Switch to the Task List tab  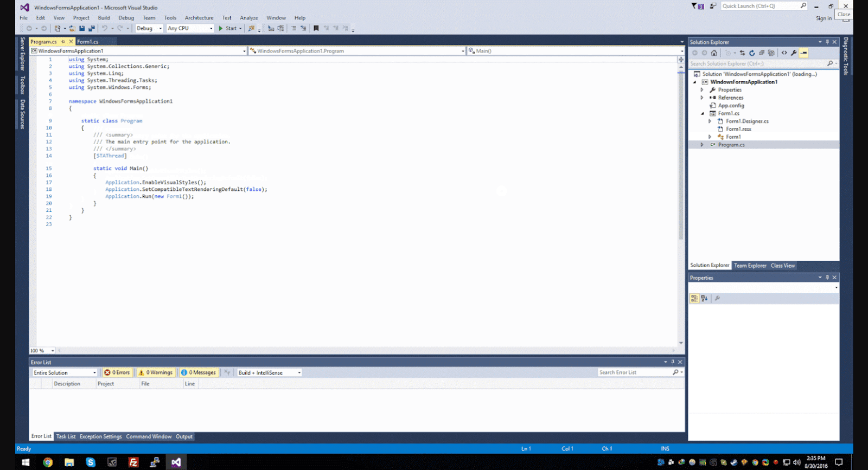[66, 436]
